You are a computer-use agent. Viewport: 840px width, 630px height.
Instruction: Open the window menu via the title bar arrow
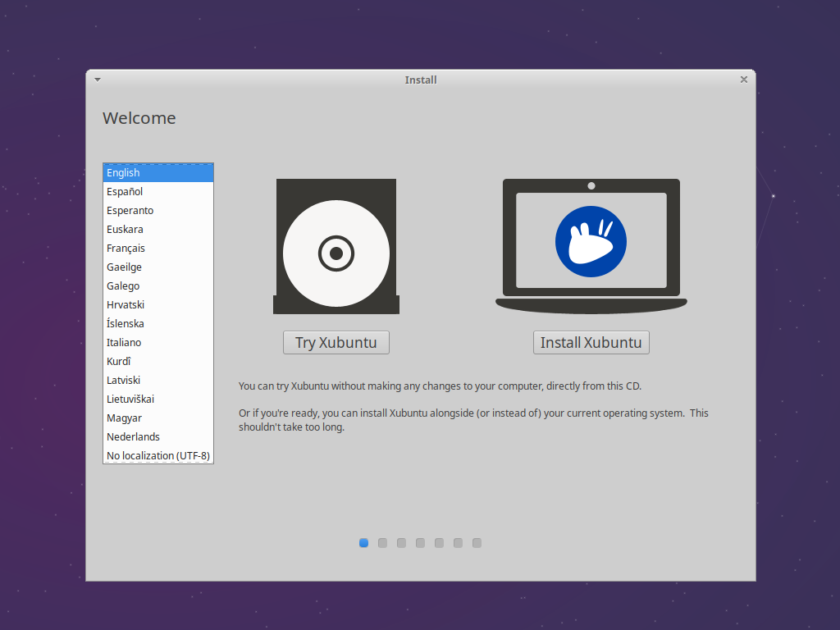click(97, 80)
